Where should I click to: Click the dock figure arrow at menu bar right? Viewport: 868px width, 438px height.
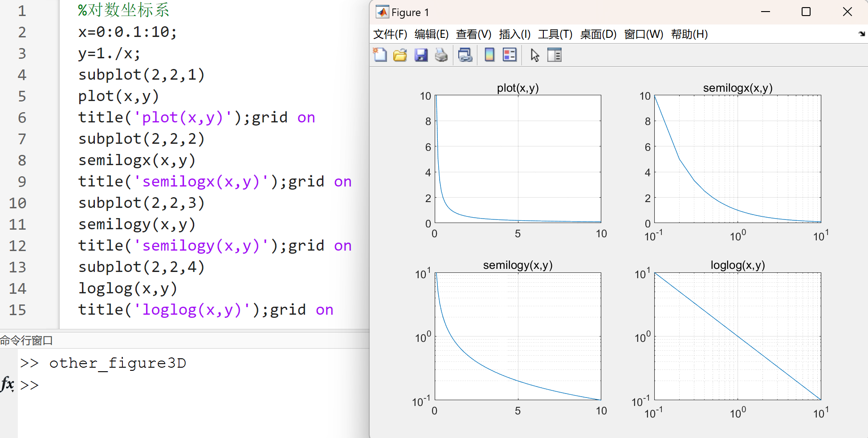click(862, 34)
